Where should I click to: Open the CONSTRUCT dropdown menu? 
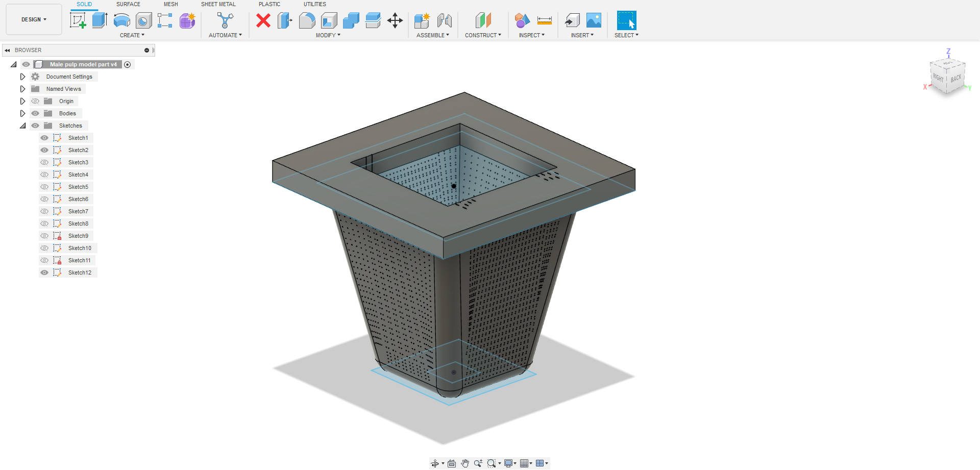tap(483, 35)
